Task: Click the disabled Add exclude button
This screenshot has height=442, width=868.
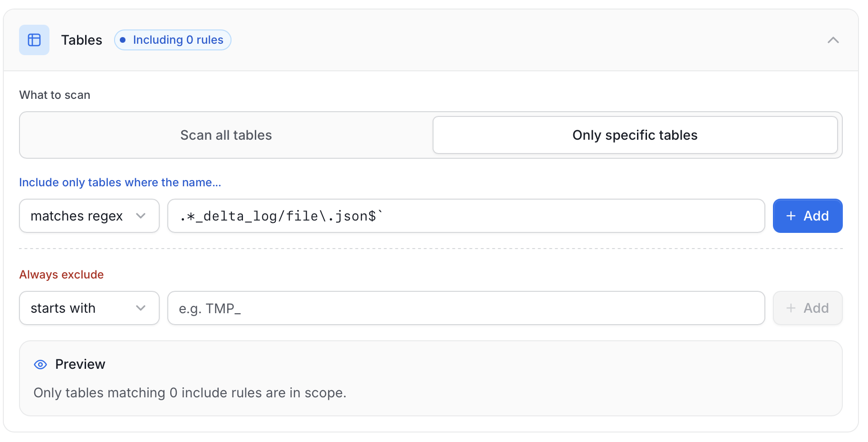Action: [x=808, y=308]
